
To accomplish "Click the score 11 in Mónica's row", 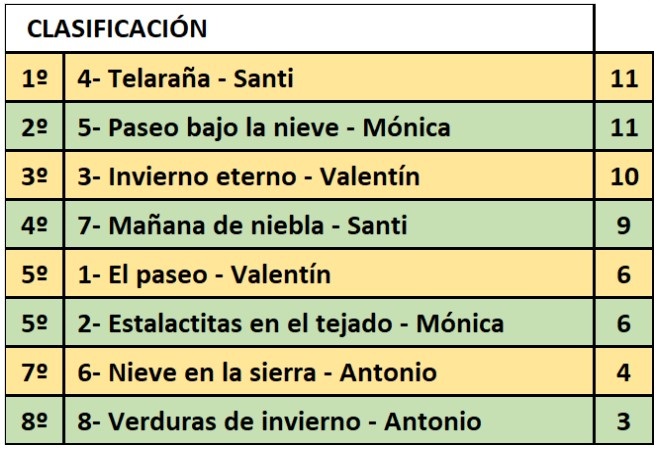I will [624, 127].
